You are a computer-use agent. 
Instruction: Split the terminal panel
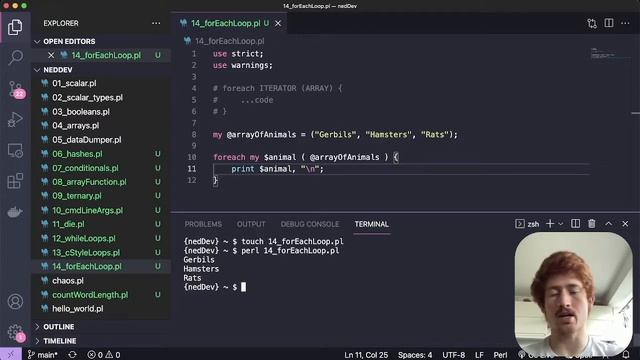(575, 224)
